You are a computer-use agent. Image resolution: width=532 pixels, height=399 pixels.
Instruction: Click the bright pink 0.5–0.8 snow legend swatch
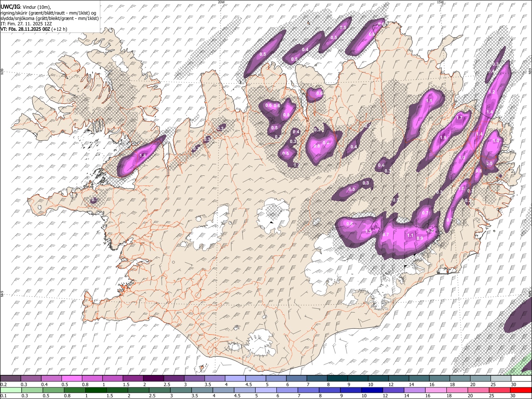71,379
